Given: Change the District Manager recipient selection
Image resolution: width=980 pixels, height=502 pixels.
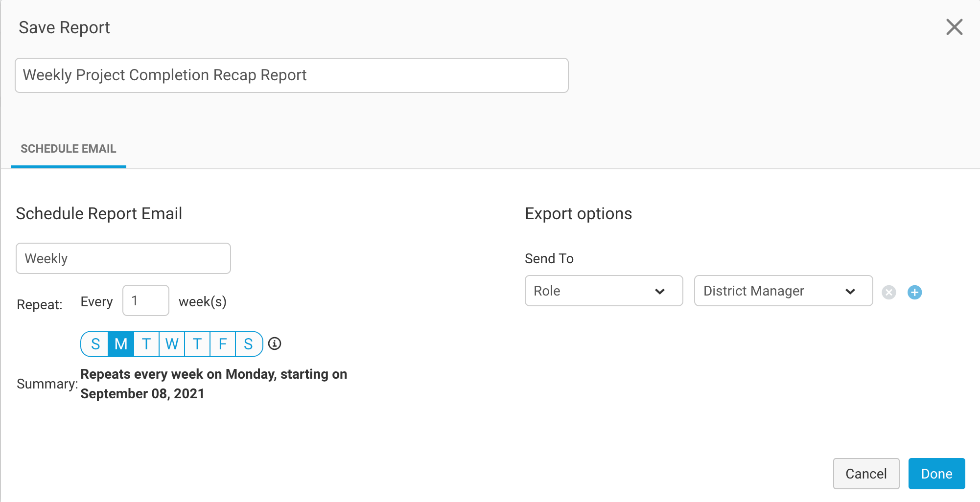Looking at the screenshot, I should point(783,291).
